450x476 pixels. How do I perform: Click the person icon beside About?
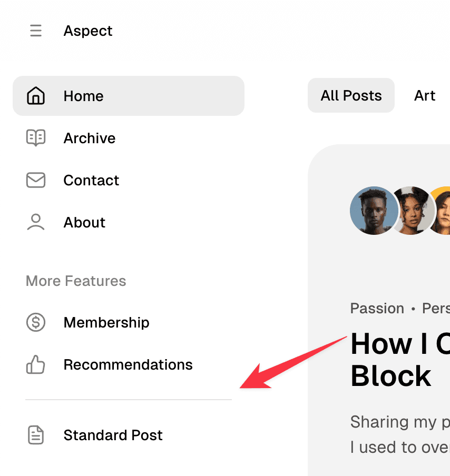pyautogui.click(x=35, y=222)
